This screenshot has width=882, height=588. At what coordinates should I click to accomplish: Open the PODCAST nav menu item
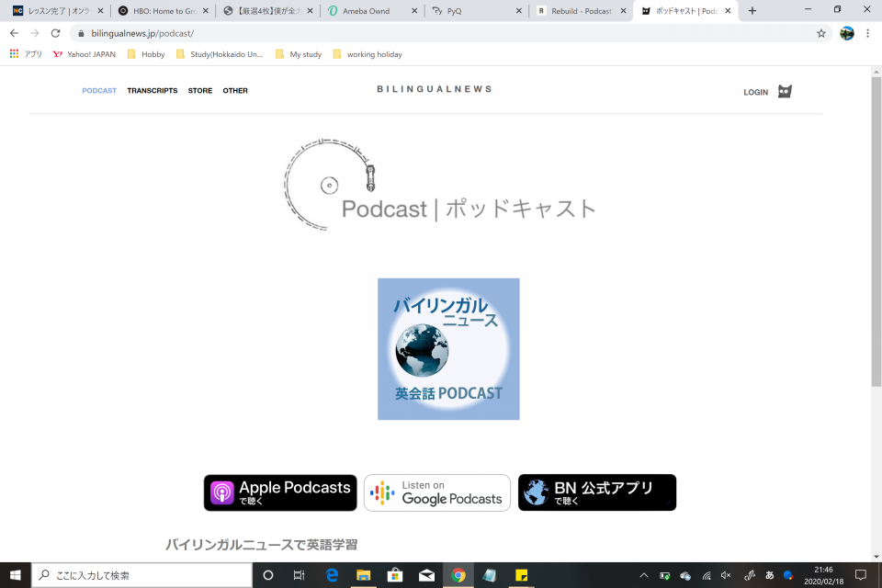click(x=99, y=91)
